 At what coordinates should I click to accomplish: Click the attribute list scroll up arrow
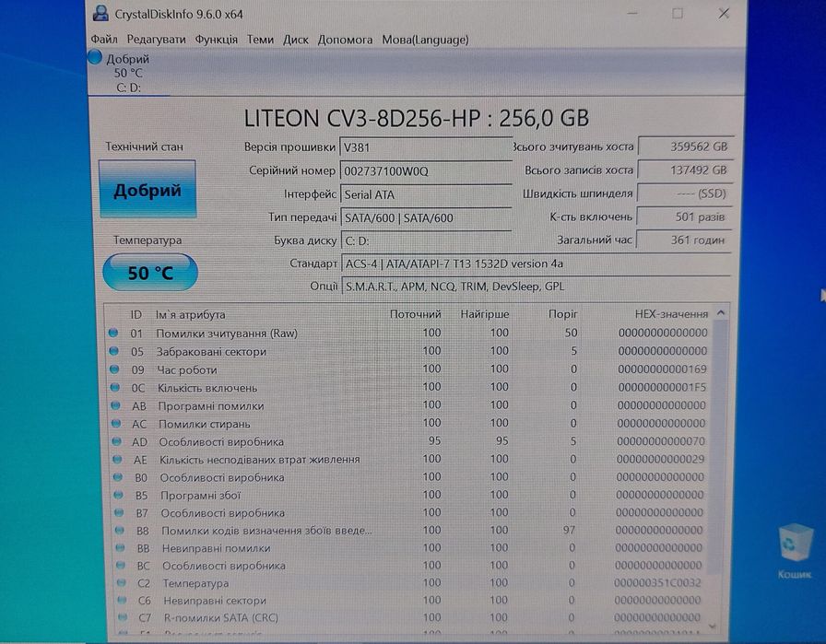[x=721, y=312]
